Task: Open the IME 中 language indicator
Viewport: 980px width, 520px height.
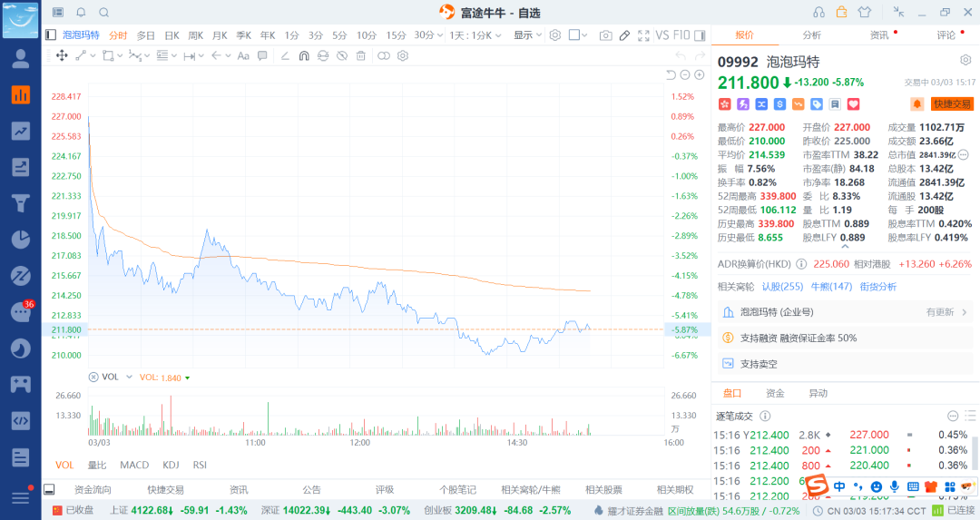Action: click(x=839, y=486)
